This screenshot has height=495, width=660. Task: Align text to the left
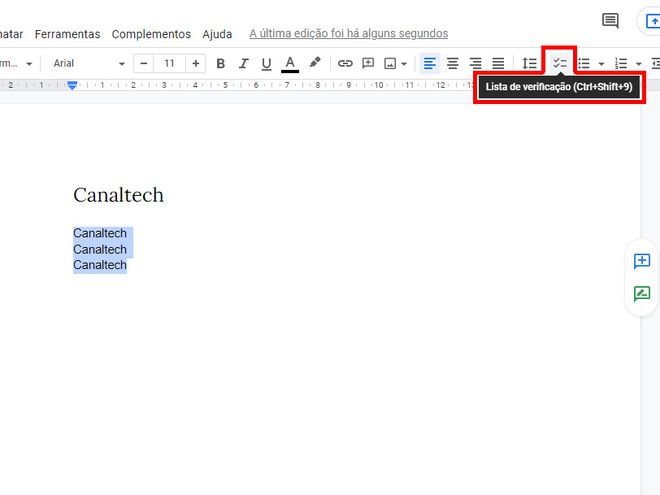tap(430, 64)
